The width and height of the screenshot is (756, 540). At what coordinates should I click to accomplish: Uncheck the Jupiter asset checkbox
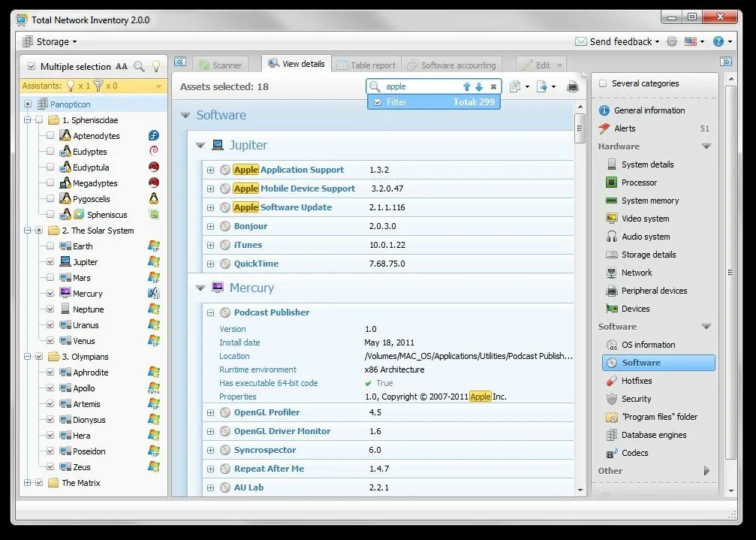pos(50,262)
